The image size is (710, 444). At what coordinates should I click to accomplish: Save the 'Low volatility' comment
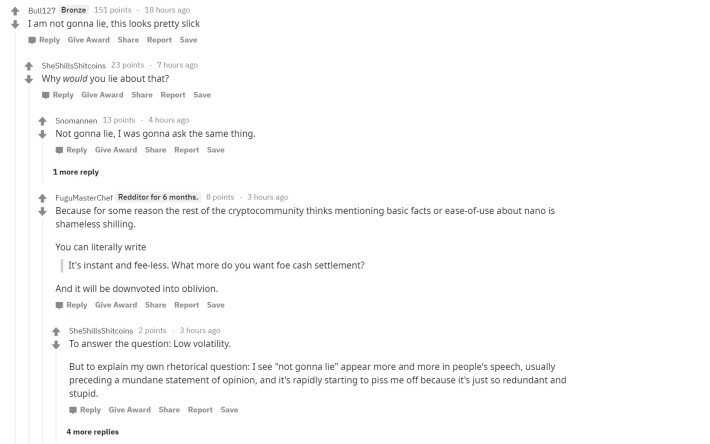click(229, 410)
